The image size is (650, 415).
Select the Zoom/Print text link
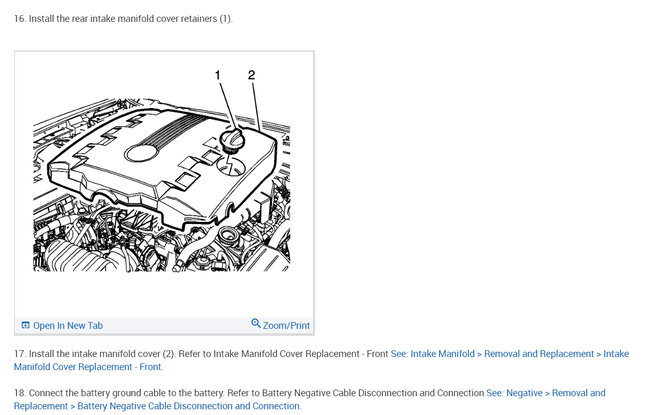click(x=286, y=325)
